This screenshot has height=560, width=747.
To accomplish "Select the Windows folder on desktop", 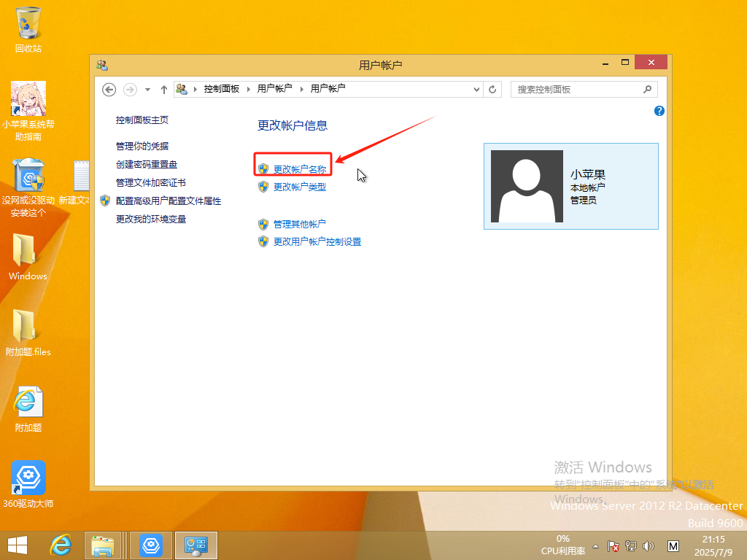I will point(28,256).
